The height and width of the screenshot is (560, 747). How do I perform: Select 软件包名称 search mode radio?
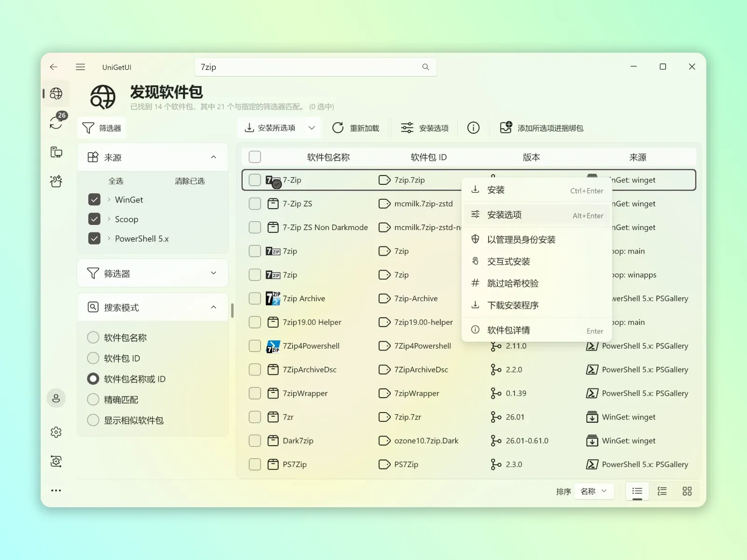tap(93, 337)
